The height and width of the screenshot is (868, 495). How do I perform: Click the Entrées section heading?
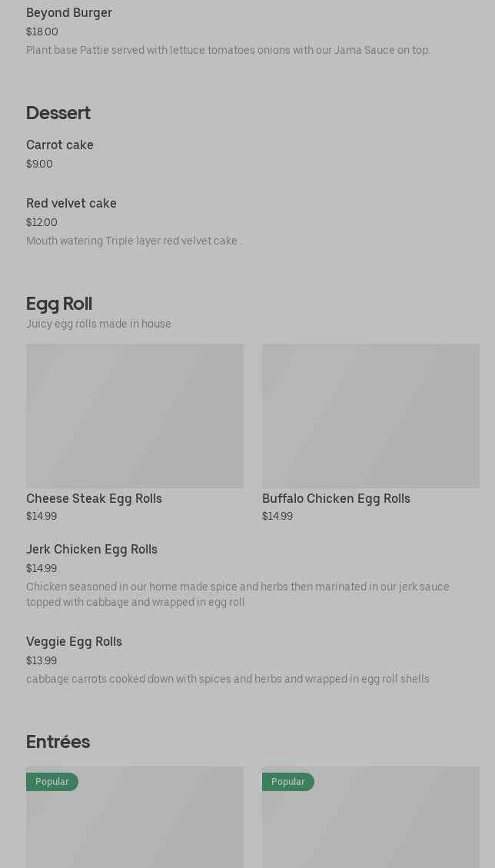pos(58,742)
